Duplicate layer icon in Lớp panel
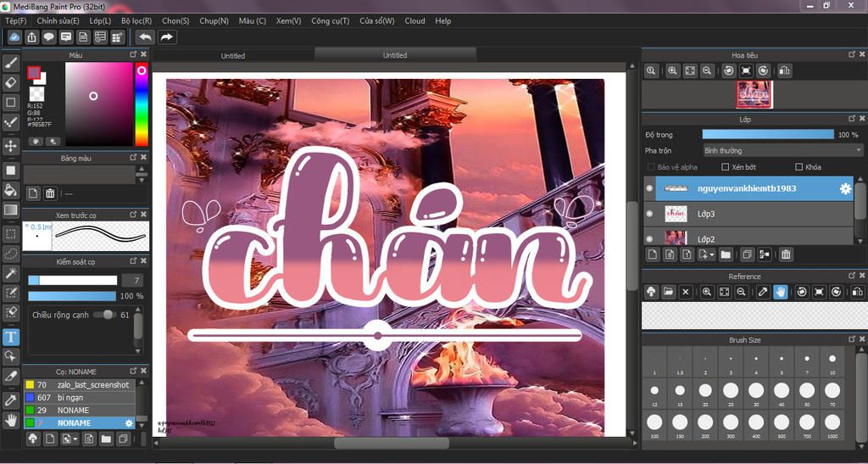This screenshot has width=868, height=464. click(748, 254)
